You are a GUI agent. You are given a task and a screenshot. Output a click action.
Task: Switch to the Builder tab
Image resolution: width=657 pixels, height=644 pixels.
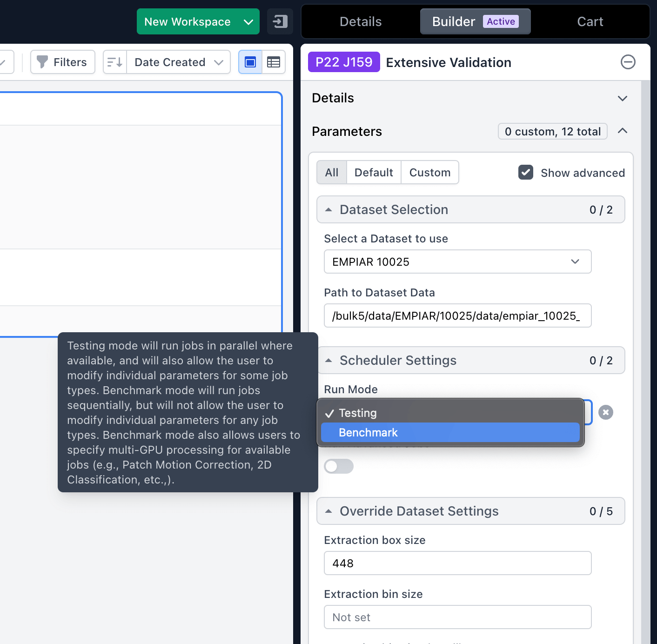point(475,21)
